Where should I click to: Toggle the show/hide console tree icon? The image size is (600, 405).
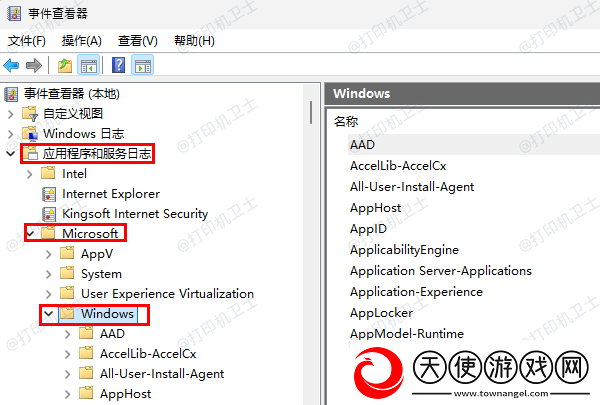[89, 65]
